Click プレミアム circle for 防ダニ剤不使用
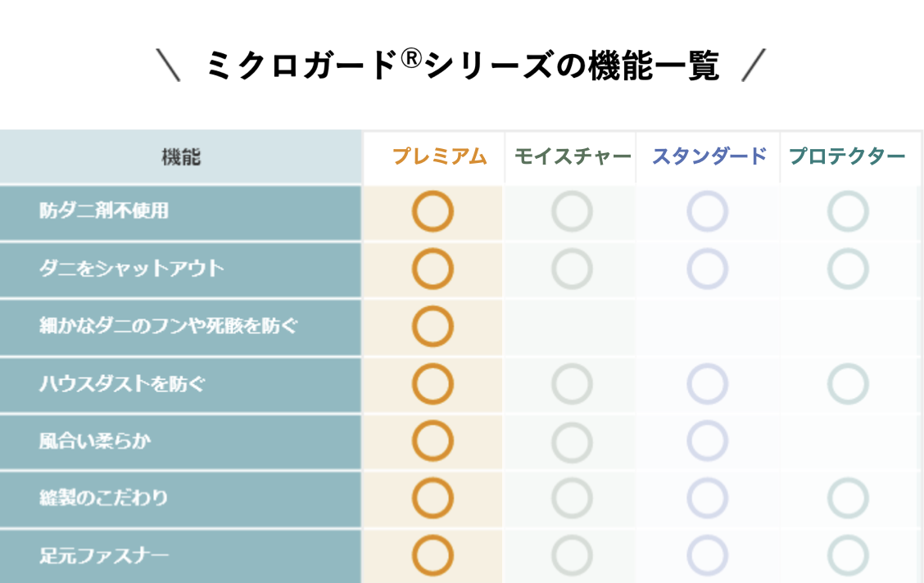924x583 pixels. click(x=433, y=210)
